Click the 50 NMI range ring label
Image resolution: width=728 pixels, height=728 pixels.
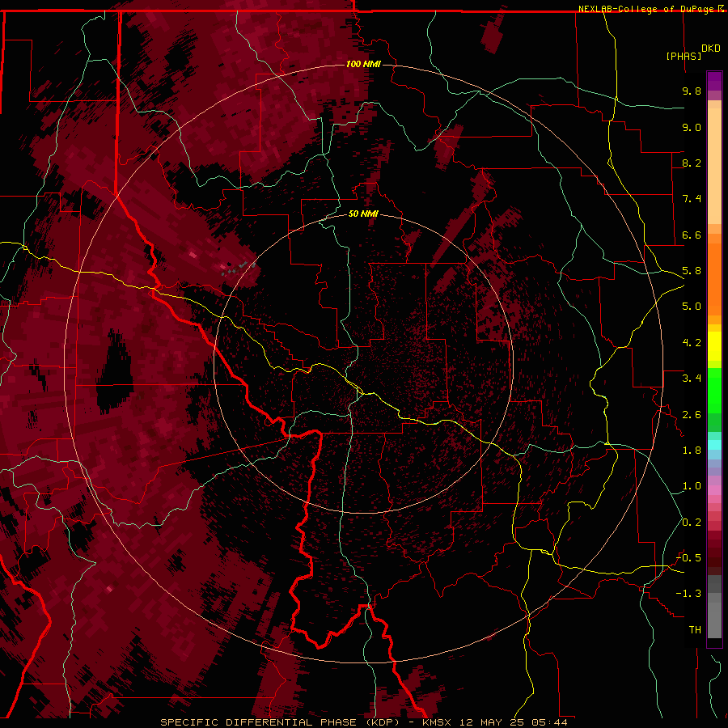(x=363, y=214)
